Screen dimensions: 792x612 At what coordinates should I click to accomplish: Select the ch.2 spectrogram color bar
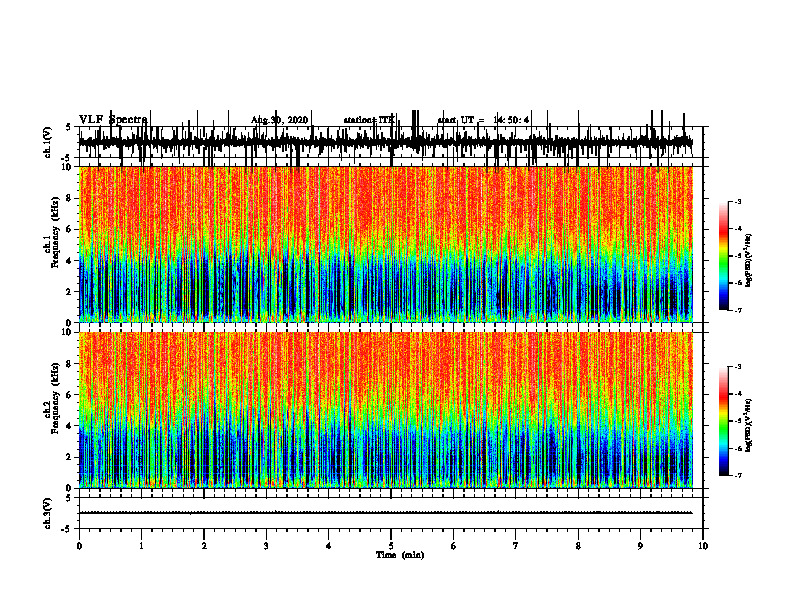click(x=724, y=421)
